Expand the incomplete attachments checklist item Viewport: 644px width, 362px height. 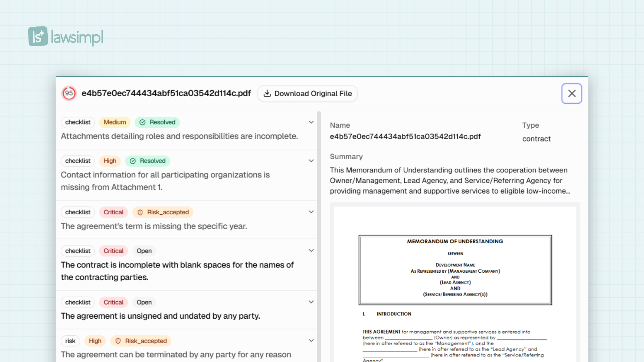click(311, 122)
